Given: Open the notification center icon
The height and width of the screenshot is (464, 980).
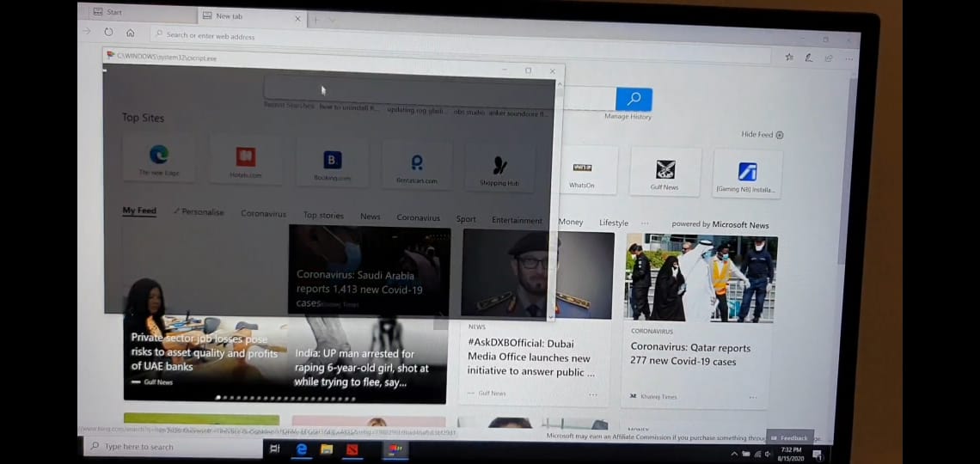Looking at the screenshot, I should tap(817, 454).
